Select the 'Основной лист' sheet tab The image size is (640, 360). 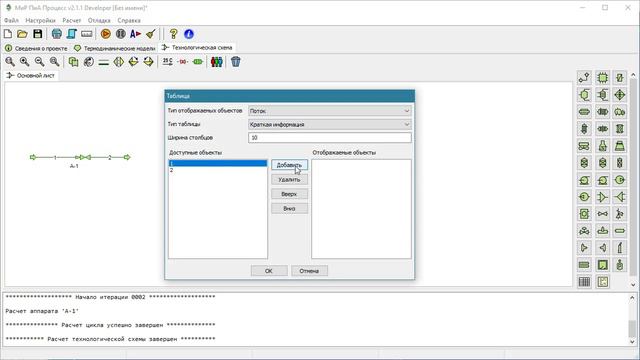[31, 76]
